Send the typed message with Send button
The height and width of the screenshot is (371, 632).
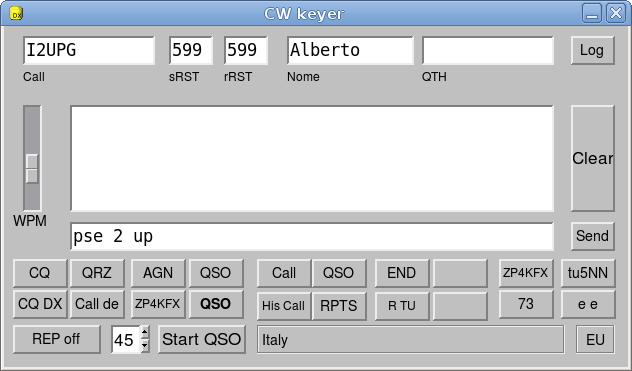pyautogui.click(x=592, y=236)
